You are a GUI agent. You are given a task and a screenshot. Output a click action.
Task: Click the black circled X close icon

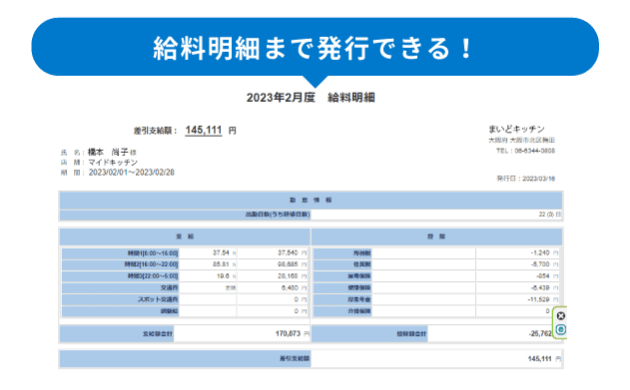561,316
